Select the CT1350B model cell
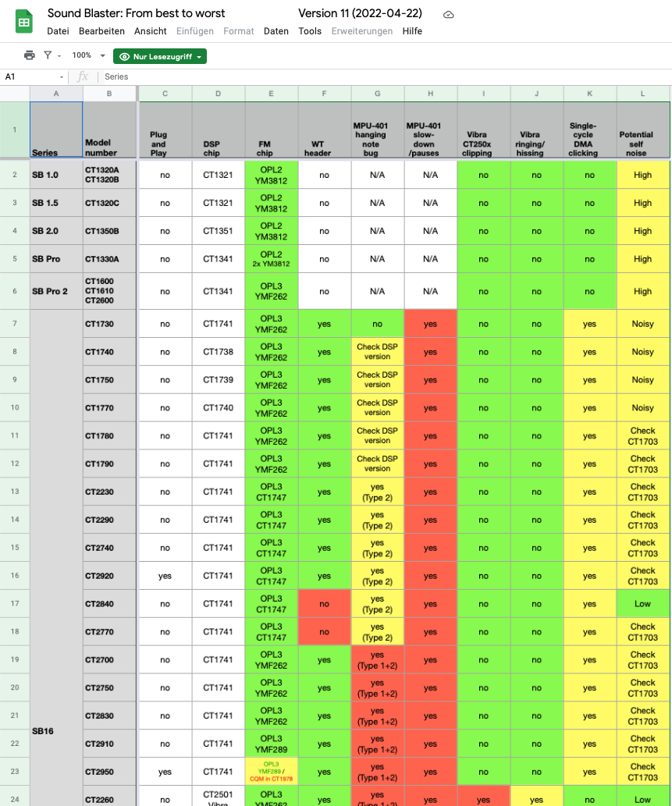Viewport: 672px width, 806px height. tap(109, 231)
